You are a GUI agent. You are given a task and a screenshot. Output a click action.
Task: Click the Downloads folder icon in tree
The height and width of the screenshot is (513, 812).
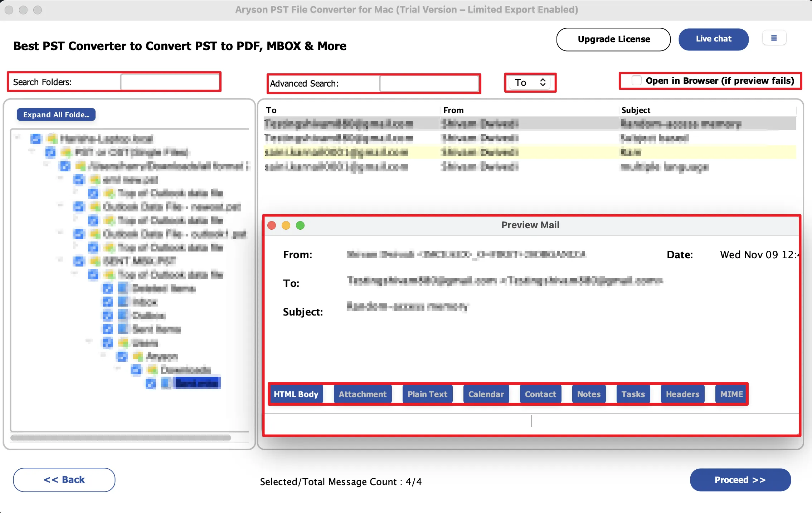tap(152, 370)
